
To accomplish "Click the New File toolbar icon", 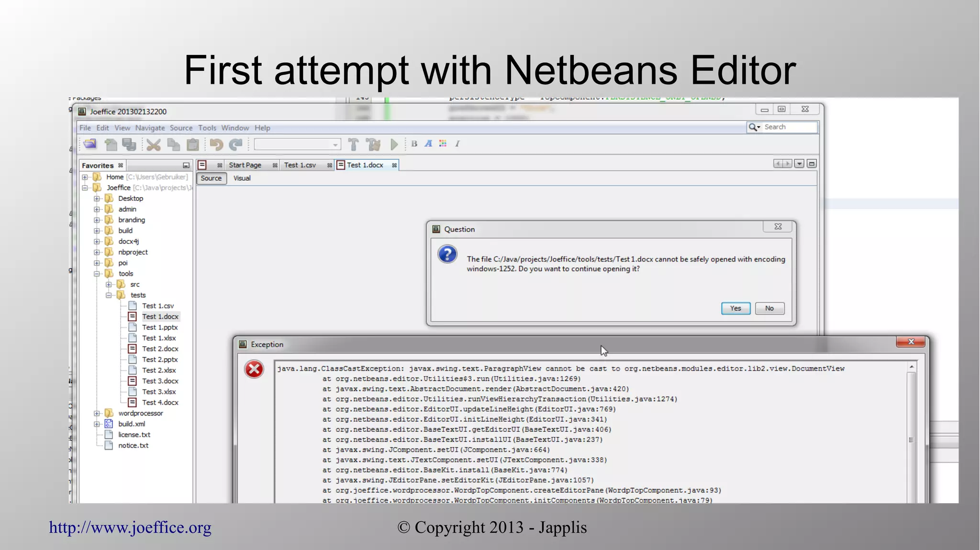I will pyautogui.click(x=111, y=144).
